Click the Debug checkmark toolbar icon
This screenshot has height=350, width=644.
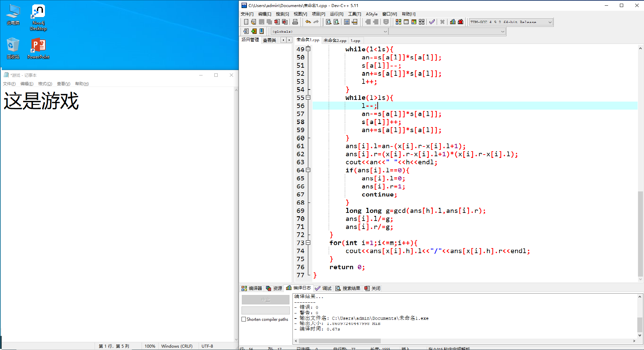pyautogui.click(x=432, y=22)
